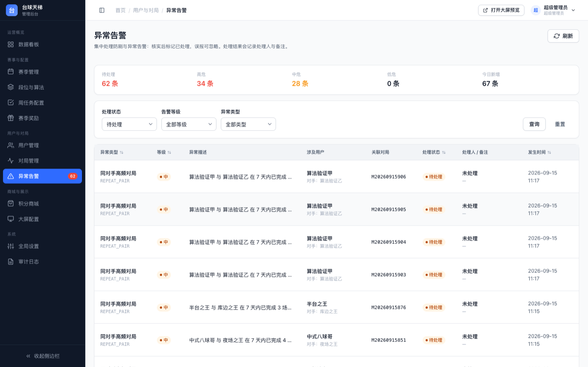The image size is (588, 367).
Task: Click user 半台之王 in the table
Action: pyautogui.click(x=317, y=304)
